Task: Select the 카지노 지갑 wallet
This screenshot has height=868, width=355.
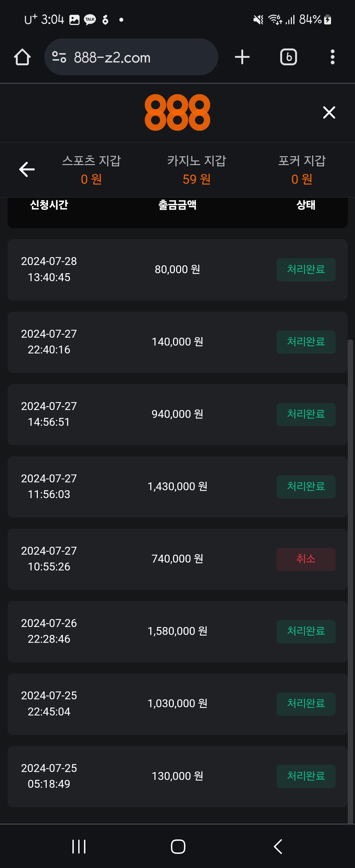Action: [197, 169]
